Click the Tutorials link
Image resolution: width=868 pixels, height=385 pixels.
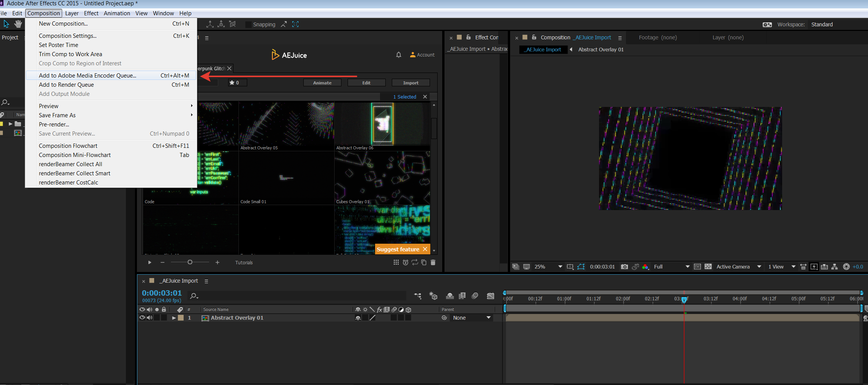244,263
